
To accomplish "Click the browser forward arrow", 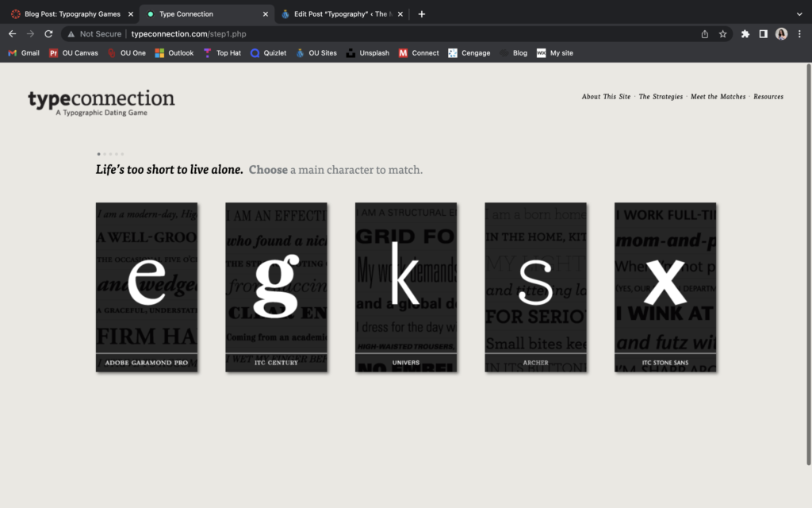I will tap(31, 33).
